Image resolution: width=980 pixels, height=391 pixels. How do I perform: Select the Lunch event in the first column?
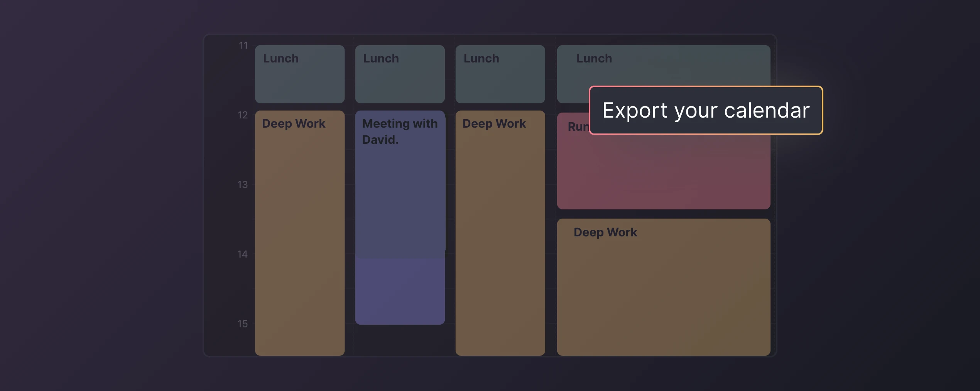coord(299,73)
